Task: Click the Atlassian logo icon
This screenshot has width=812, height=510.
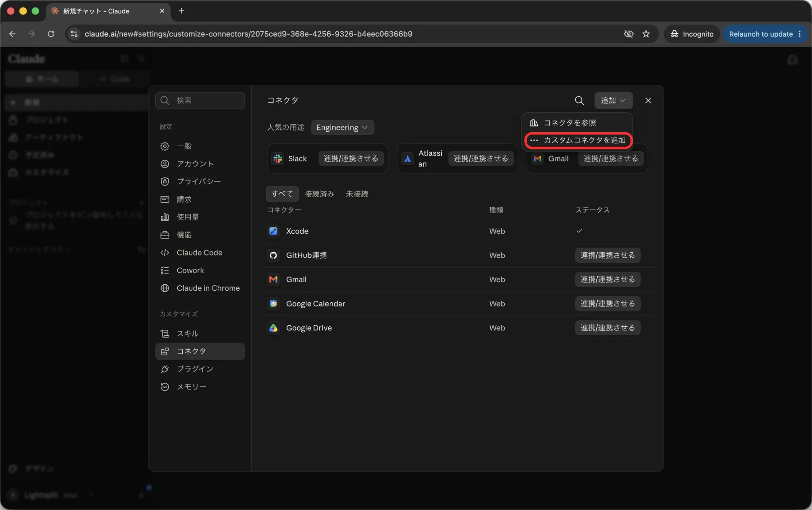Action: pos(407,158)
